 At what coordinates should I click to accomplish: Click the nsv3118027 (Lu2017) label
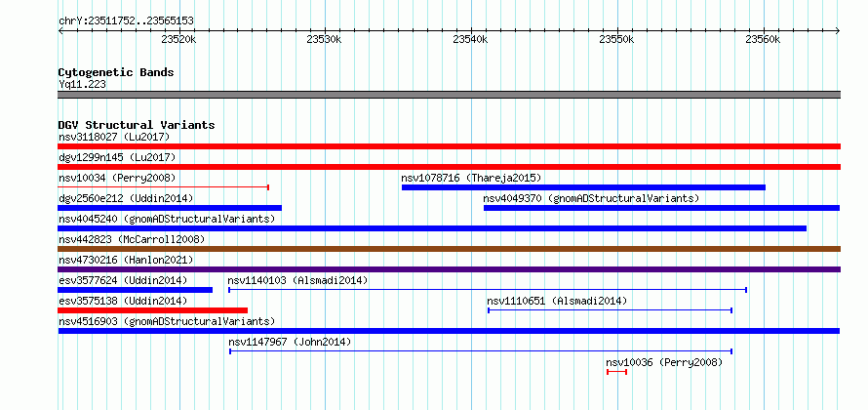click(114, 137)
